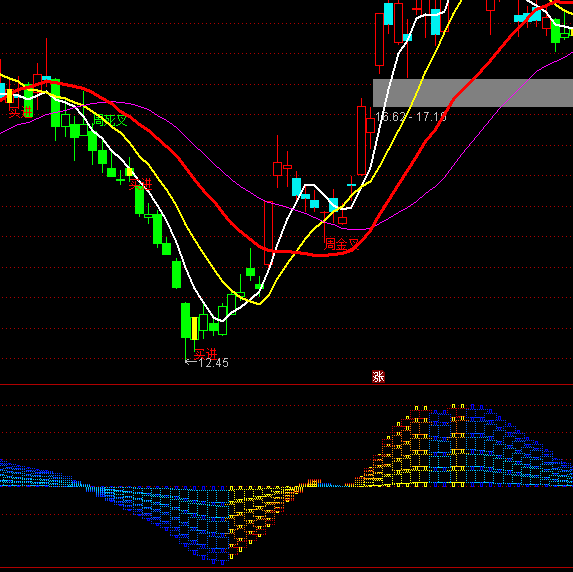Click the 16.62 - 17.19 range label
This screenshot has width=573, height=572.
pyautogui.click(x=411, y=117)
